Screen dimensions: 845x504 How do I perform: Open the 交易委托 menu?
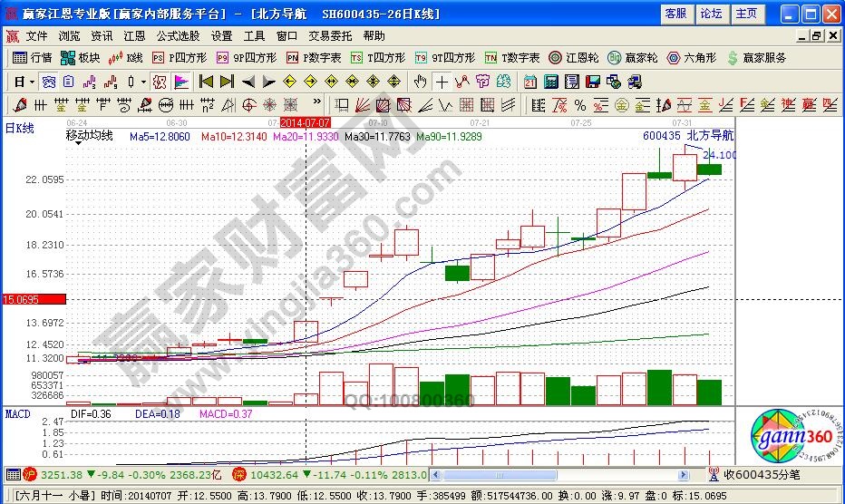coord(330,36)
